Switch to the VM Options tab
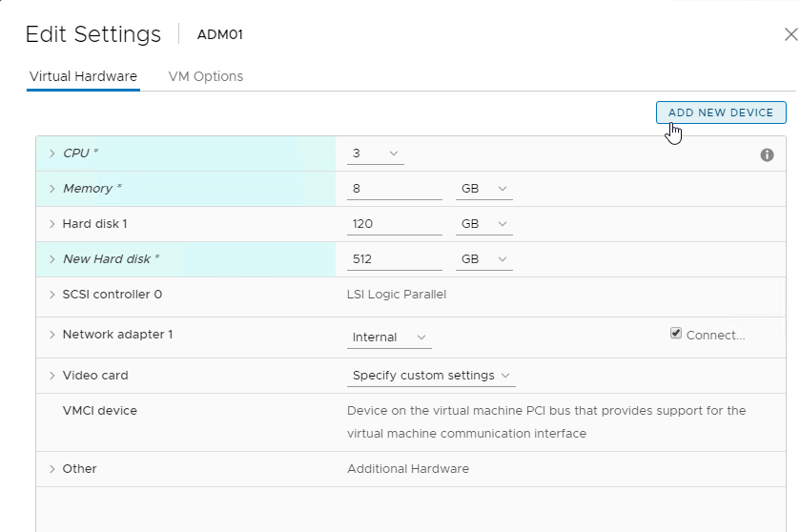800x532 pixels. tap(206, 76)
